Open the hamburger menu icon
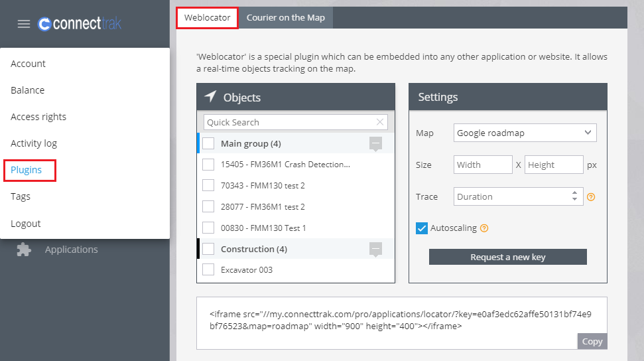The height and width of the screenshot is (361, 644). (24, 24)
